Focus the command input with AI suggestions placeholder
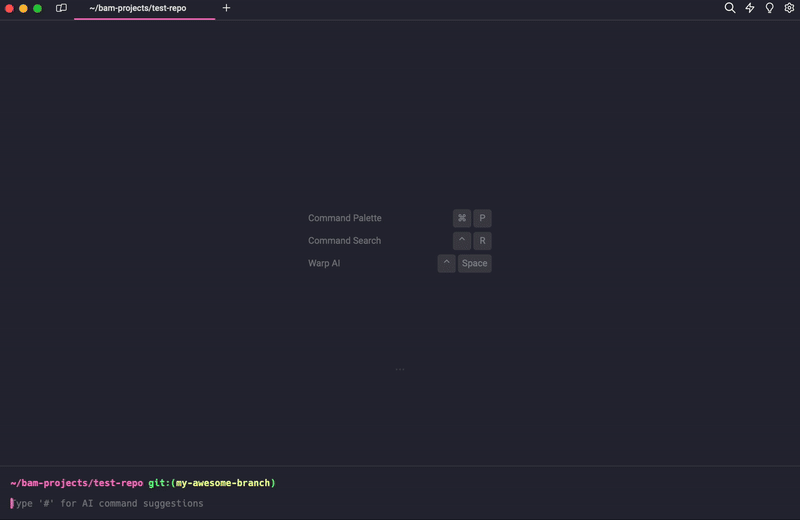The image size is (800, 520). click(x=399, y=503)
